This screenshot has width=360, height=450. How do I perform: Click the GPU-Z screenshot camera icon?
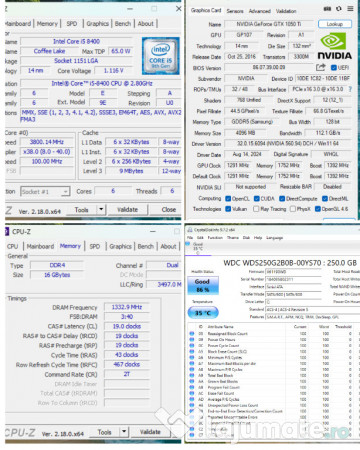click(327, 9)
